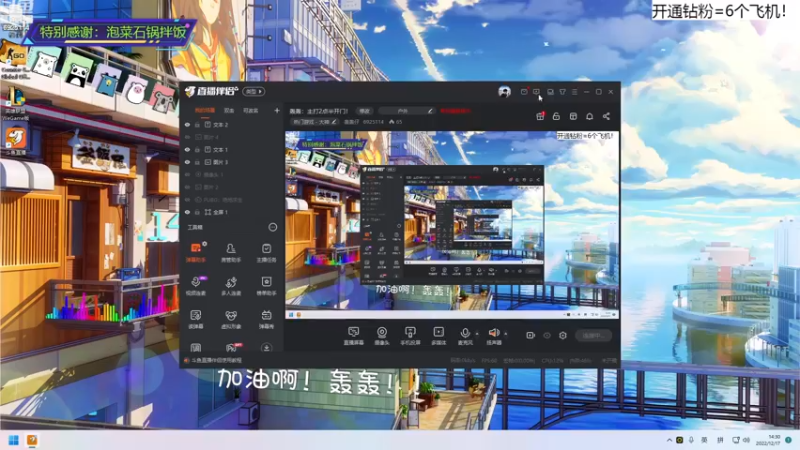Open the taskbar hidden icons chevron

point(669,440)
